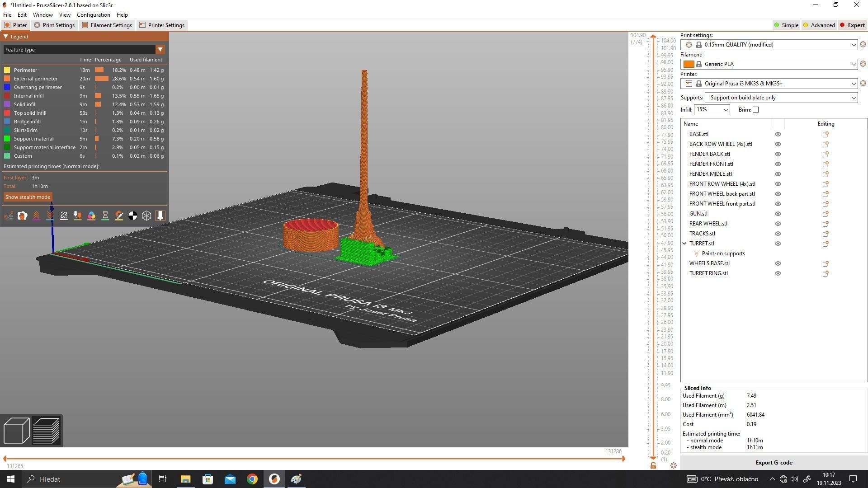Open the Feature type dropdown in legend
Viewport: 868px width, 488px height.
(84, 50)
